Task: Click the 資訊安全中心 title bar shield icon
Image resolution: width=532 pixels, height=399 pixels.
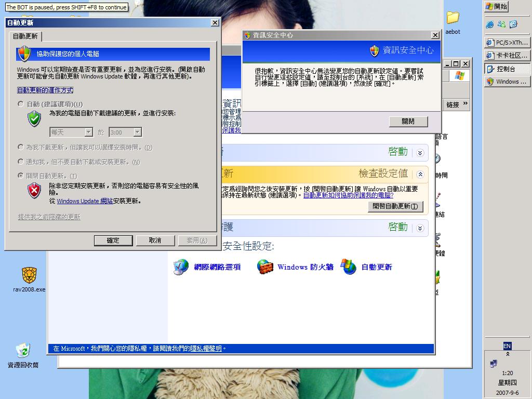Action: [247, 35]
